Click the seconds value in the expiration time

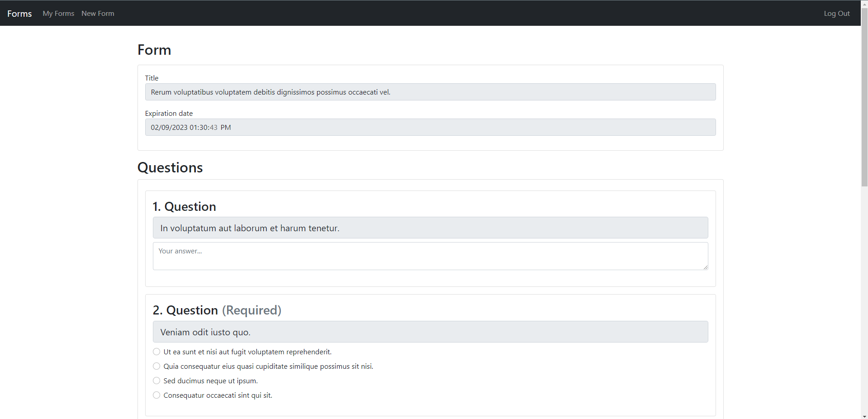213,127
